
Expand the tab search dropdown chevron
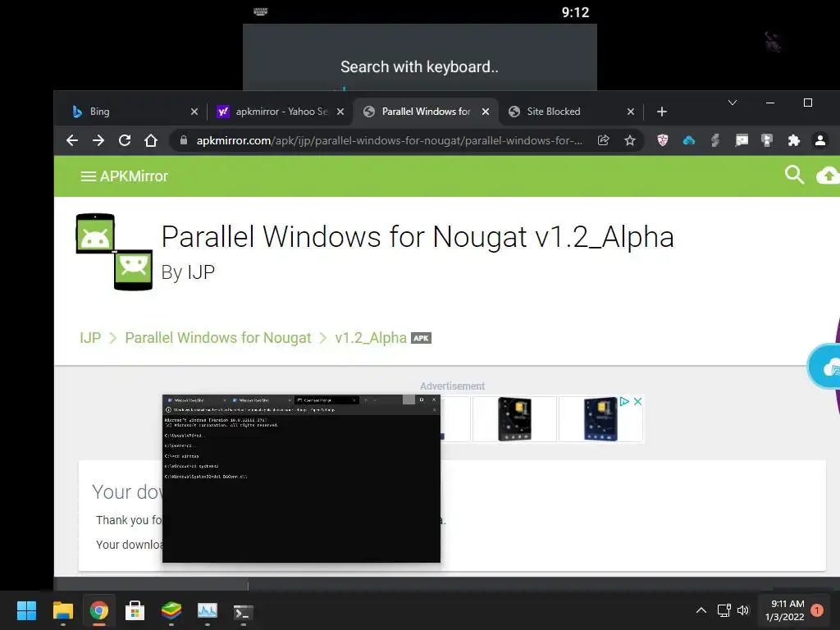tap(733, 103)
